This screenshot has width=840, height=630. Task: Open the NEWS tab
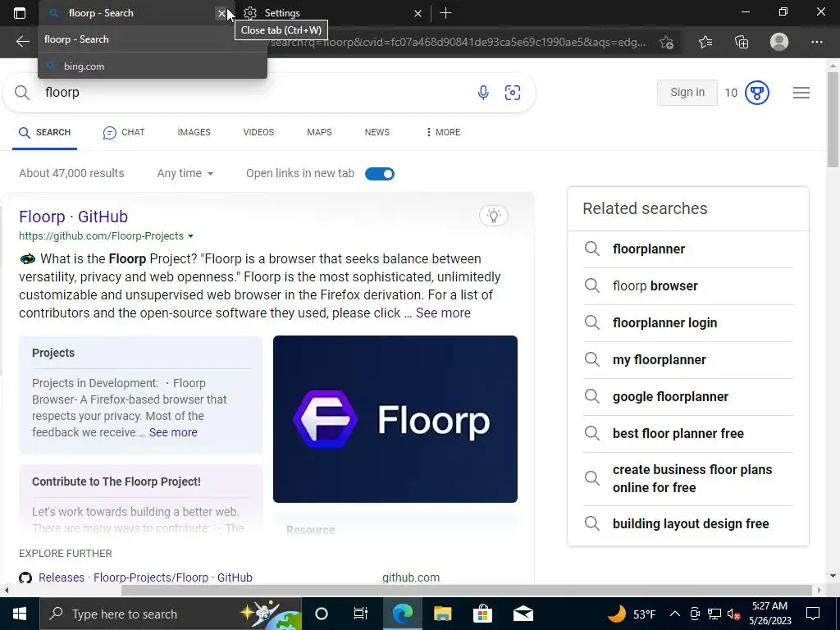tap(377, 132)
